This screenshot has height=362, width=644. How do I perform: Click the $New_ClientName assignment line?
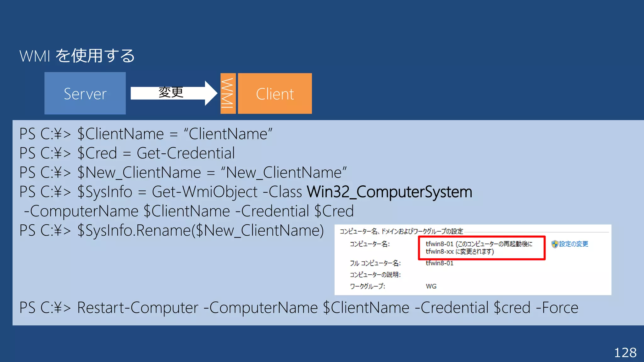183,173
